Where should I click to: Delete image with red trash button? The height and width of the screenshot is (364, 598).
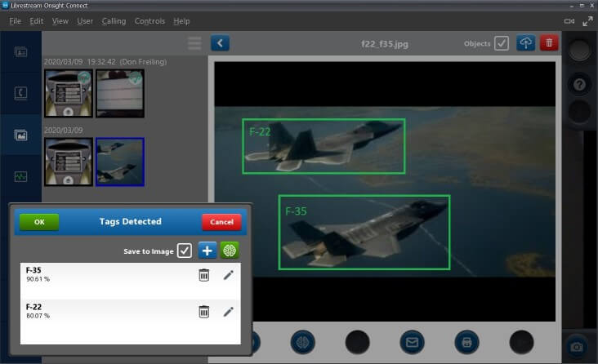click(549, 43)
